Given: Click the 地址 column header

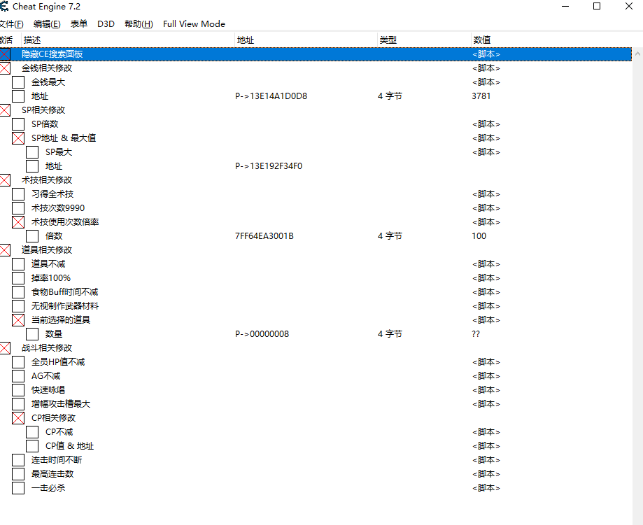Looking at the screenshot, I should coord(306,40).
